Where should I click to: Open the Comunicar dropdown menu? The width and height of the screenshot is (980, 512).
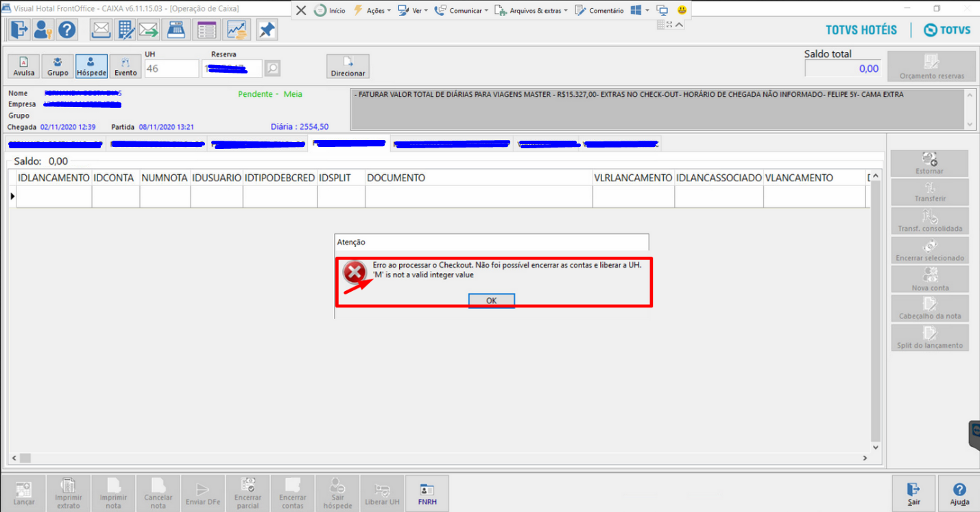462,10
